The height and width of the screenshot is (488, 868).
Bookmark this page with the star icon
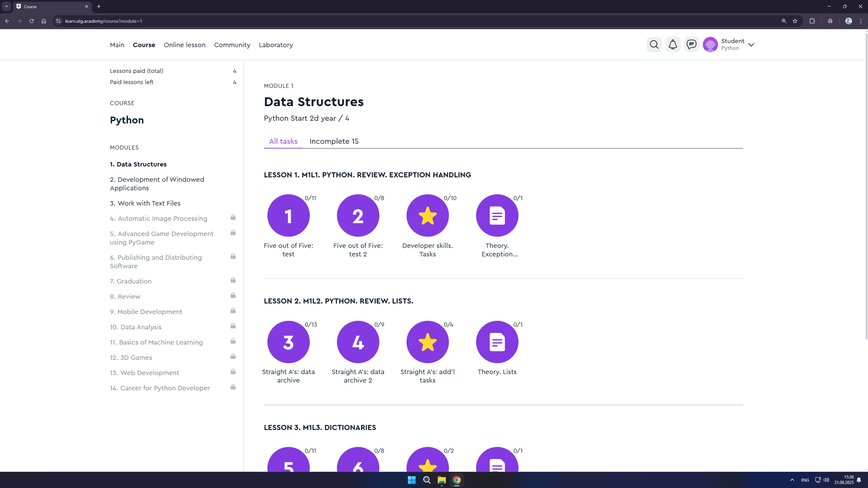coord(795,21)
